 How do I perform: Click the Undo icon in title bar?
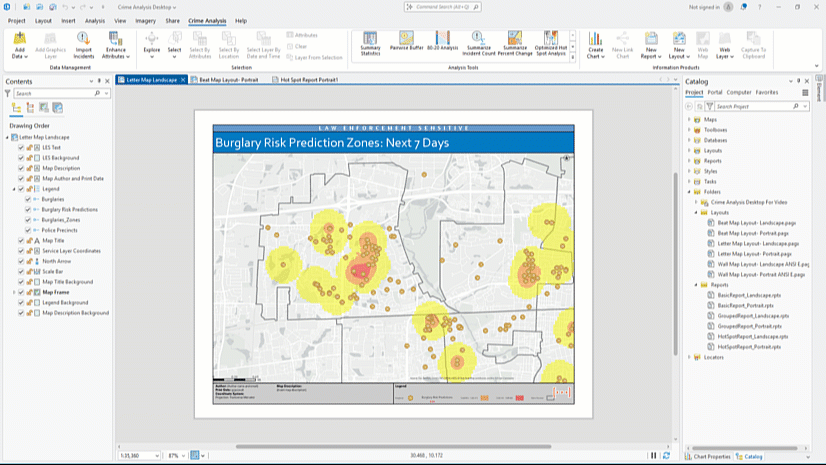pyautogui.click(x=65, y=7)
